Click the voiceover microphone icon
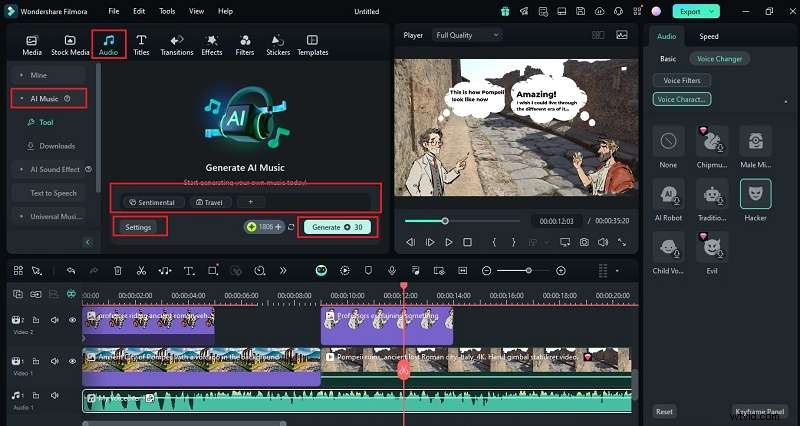Screen dimensions: 800x426 coord(392,271)
